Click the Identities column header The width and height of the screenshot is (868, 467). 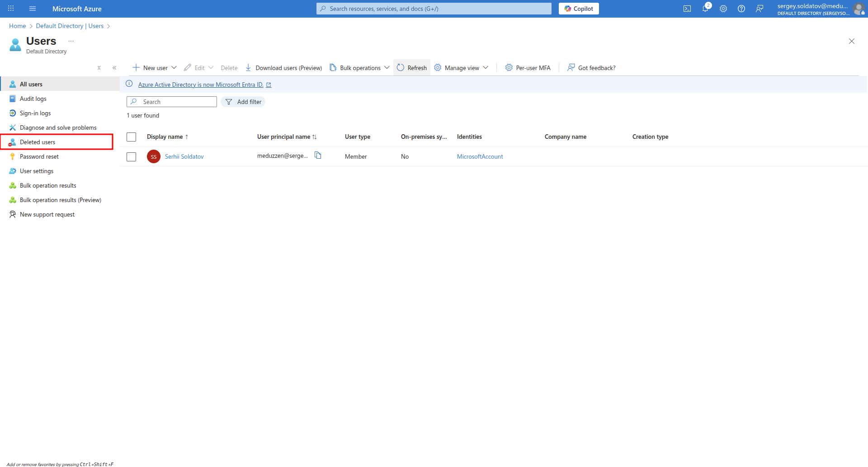(x=469, y=137)
